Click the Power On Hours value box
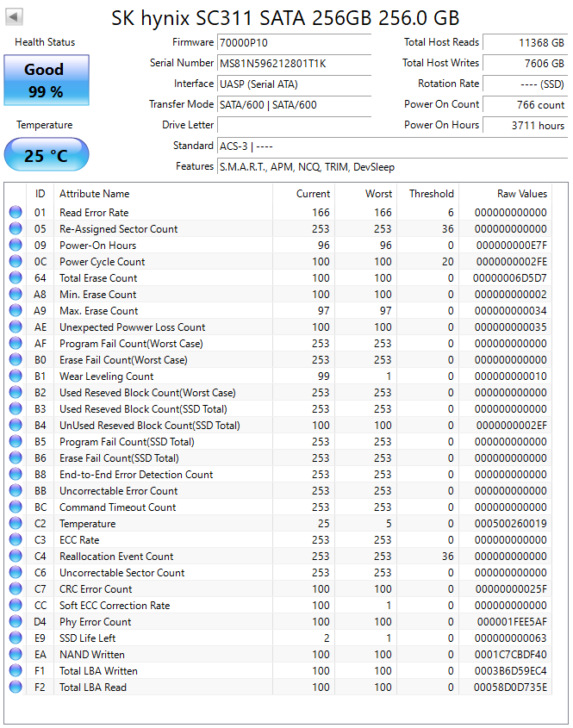The height and width of the screenshot is (728, 573). [525, 126]
